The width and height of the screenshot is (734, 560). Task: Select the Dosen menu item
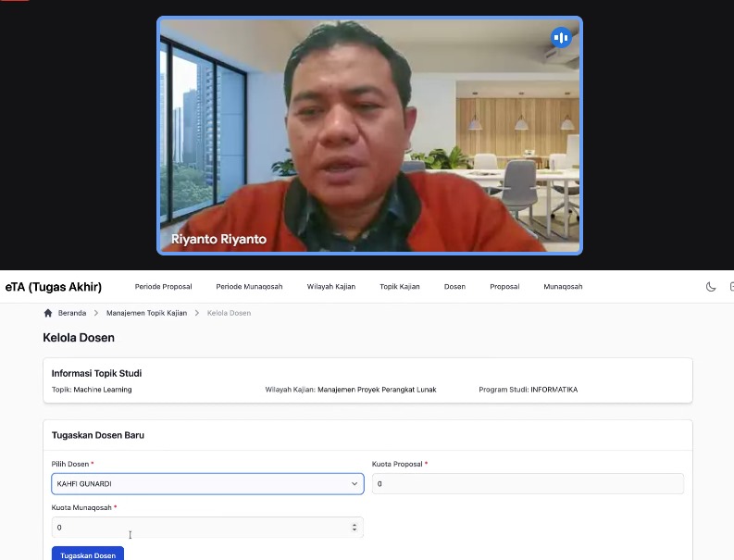pos(454,287)
